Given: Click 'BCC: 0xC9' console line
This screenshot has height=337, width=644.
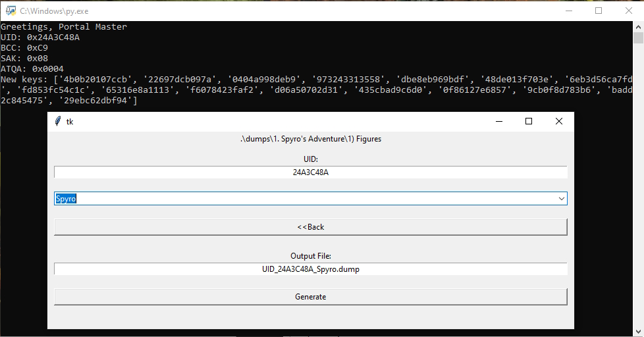Looking at the screenshot, I should click(x=24, y=48).
